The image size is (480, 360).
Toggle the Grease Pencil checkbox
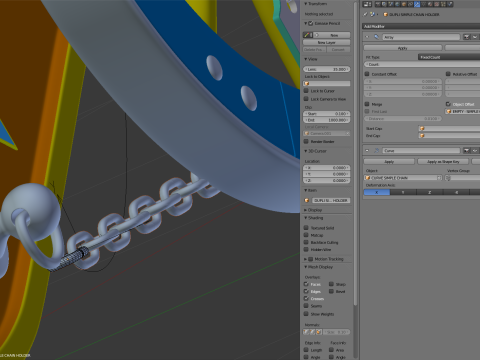point(311,23)
